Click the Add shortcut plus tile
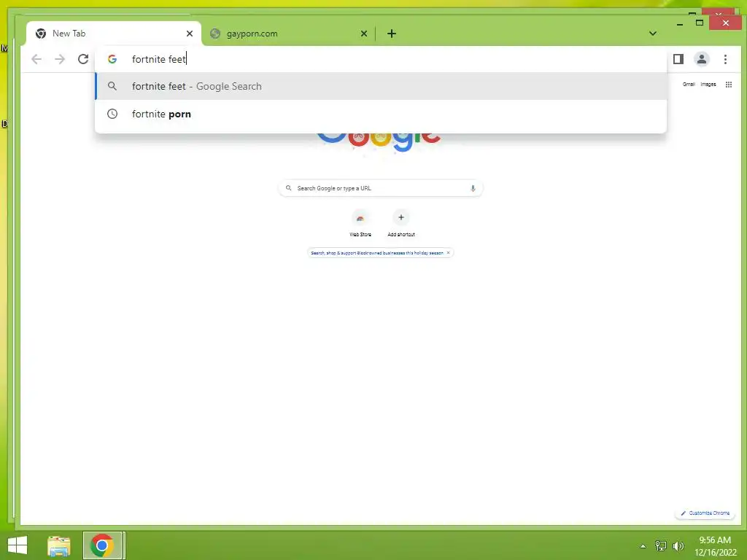The image size is (747, 560). coord(401,223)
